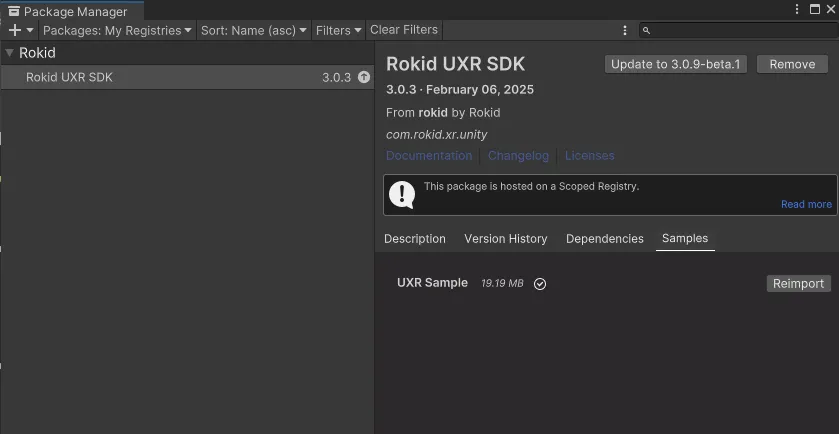Select the Rokid UXR SDK package row
839x434 pixels.
click(x=187, y=78)
